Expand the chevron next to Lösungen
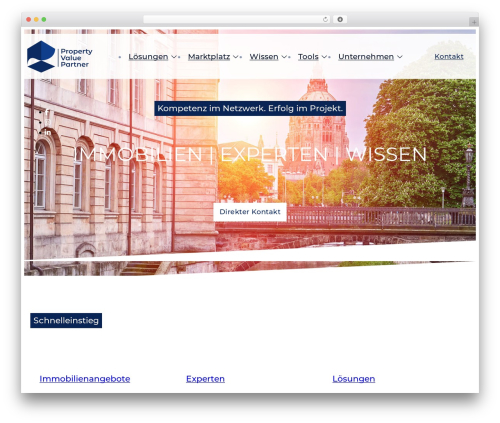 [174, 57]
